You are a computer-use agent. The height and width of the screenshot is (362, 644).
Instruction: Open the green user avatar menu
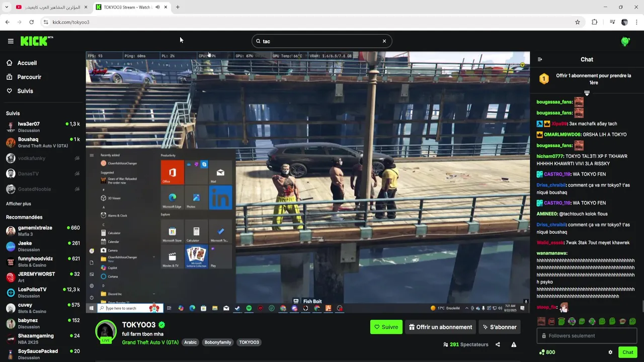tap(625, 41)
